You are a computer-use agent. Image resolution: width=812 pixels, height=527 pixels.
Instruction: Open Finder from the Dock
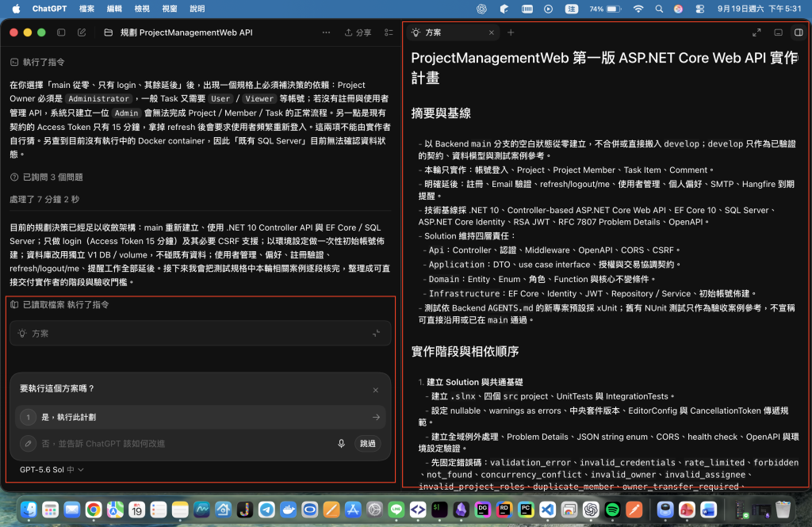coord(29,510)
